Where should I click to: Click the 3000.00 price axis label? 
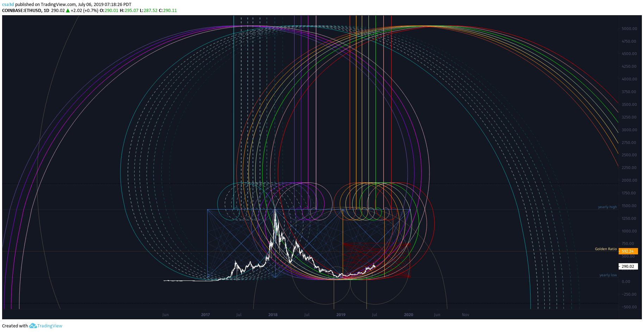tap(629, 130)
